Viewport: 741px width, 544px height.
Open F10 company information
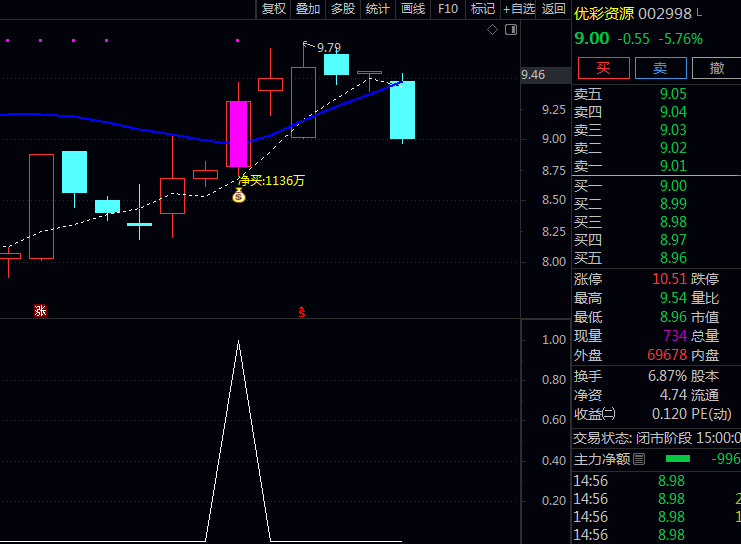pos(448,9)
